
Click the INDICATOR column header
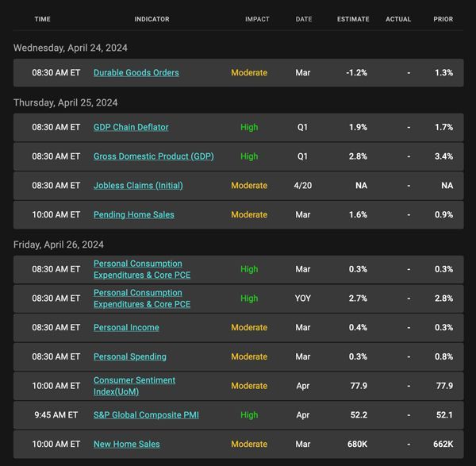(152, 19)
